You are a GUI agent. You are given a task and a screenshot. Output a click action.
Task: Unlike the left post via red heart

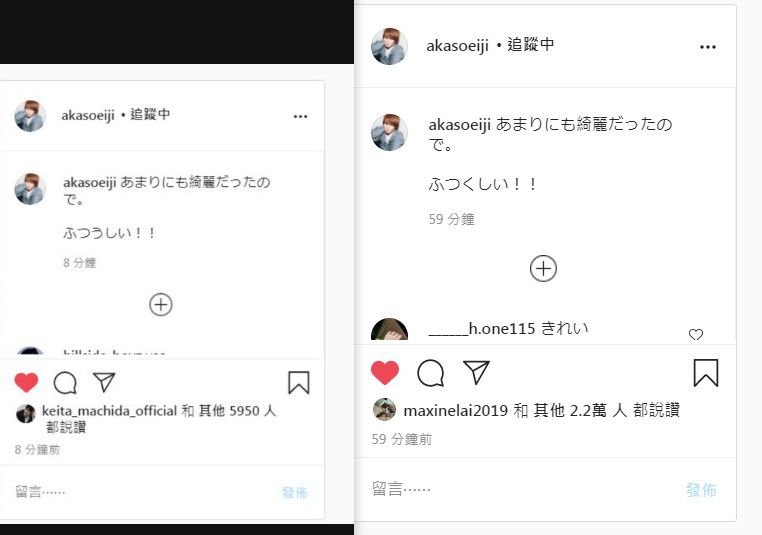(26, 382)
